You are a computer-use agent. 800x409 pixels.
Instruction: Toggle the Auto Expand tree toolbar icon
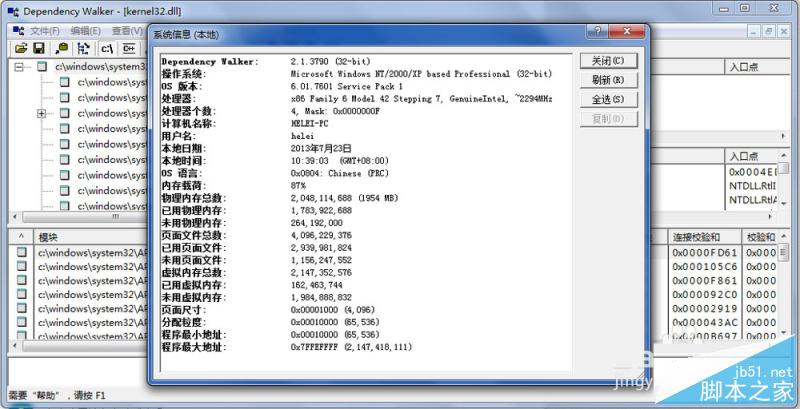pos(84,48)
